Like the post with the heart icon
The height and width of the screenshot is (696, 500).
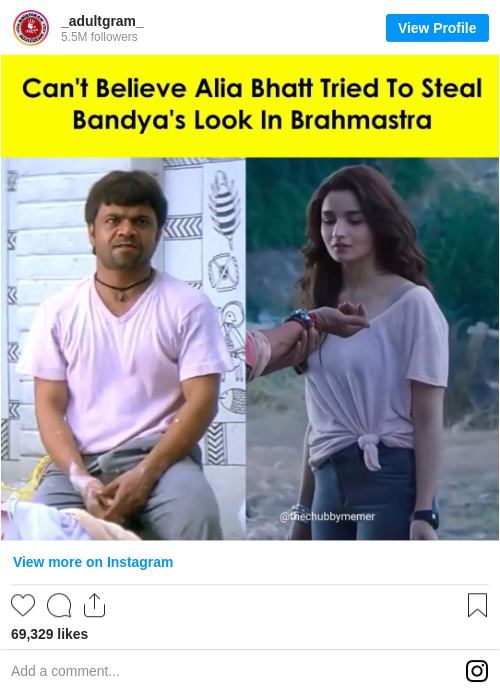pos(23,605)
